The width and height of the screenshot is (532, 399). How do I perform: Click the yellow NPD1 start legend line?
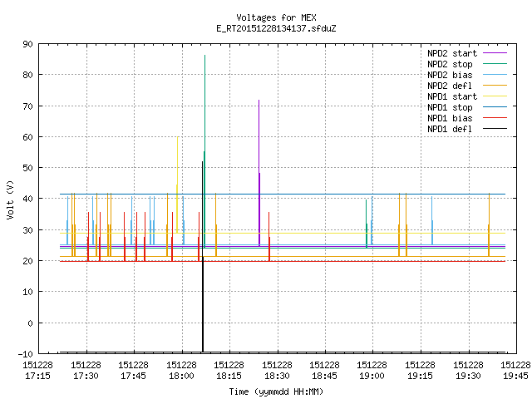click(495, 96)
